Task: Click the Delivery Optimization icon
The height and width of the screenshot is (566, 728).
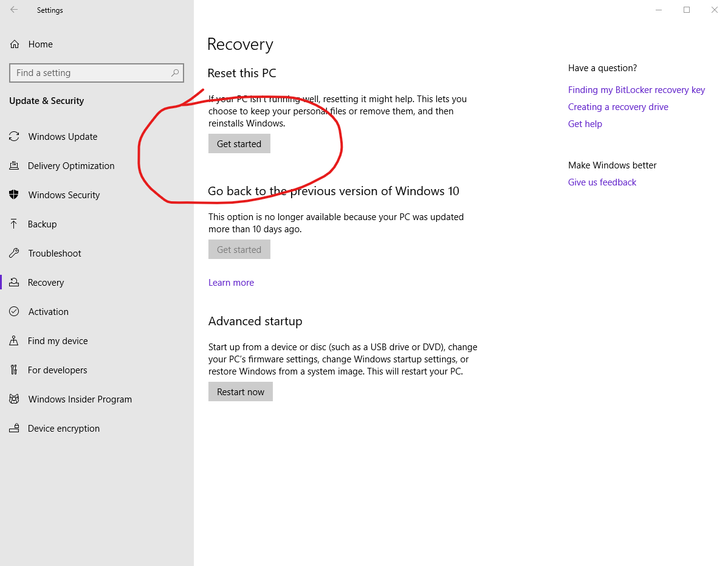Action: click(14, 166)
